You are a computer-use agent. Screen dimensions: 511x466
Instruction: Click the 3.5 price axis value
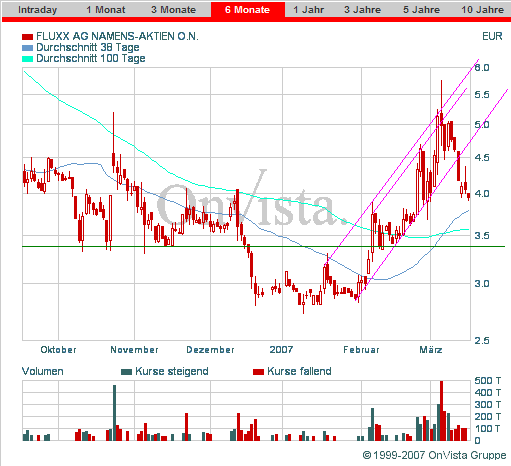pos(482,236)
